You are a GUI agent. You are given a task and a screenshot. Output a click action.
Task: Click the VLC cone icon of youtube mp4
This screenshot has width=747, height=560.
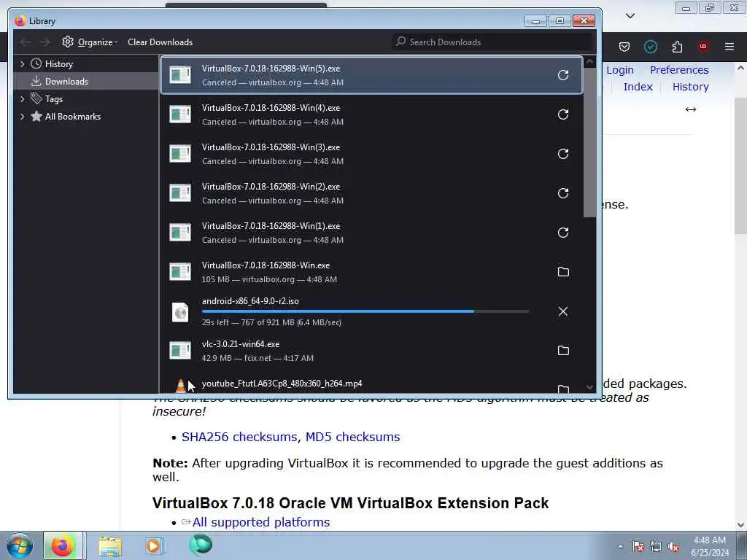point(181,386)
